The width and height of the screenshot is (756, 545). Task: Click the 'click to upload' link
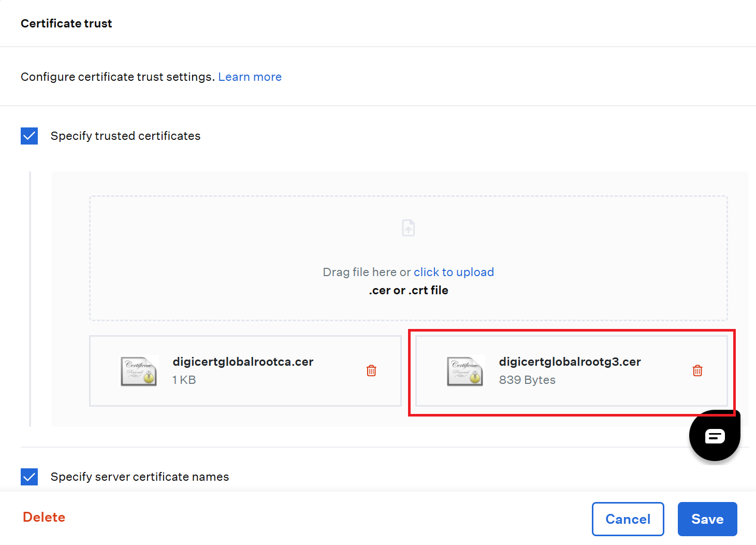pyautogui.click(x=454, y=272)
